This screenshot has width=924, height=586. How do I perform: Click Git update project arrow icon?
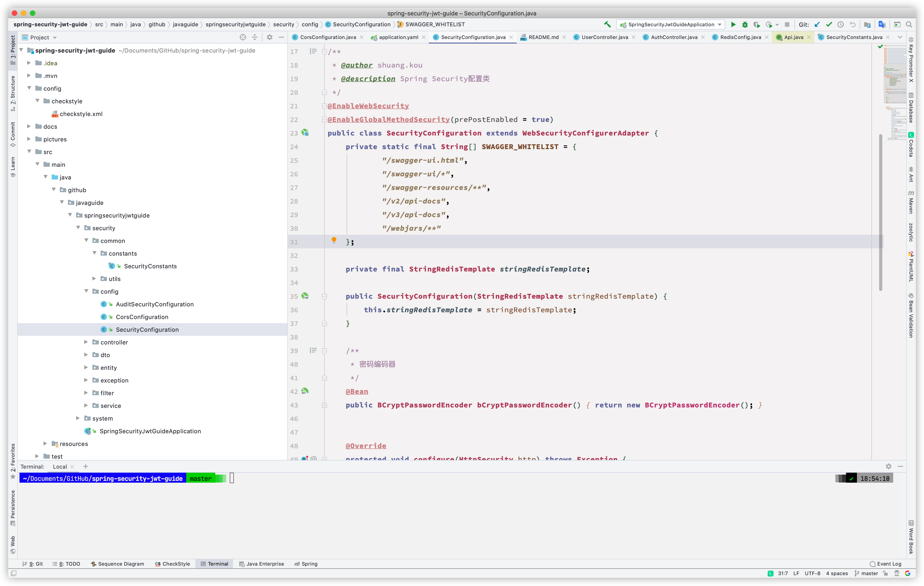[817, 24]
